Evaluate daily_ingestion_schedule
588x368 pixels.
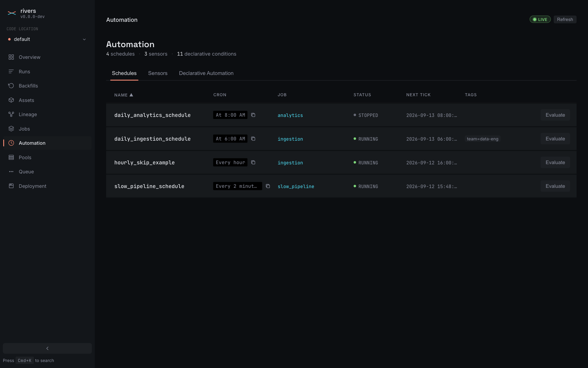(x=555, y=139)
